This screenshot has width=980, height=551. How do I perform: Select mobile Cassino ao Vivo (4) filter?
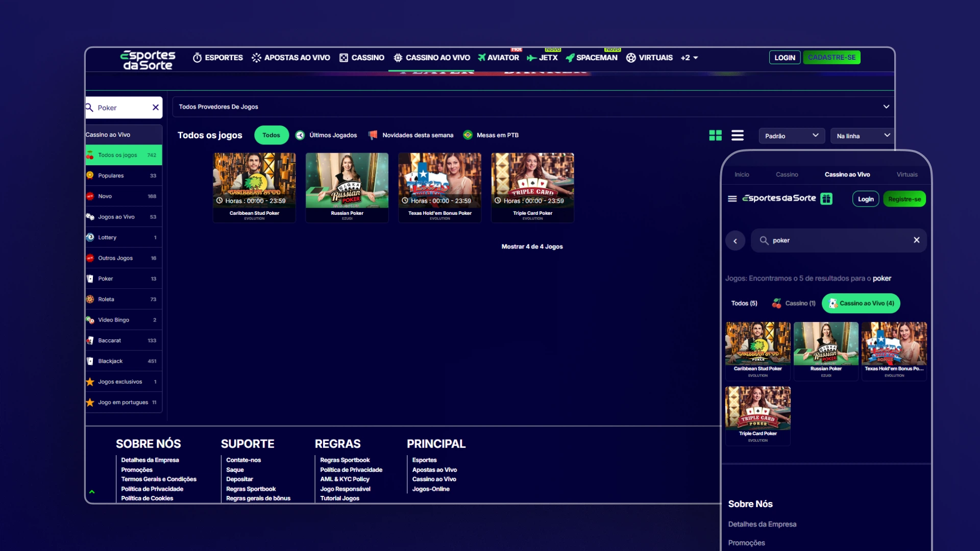861,304
